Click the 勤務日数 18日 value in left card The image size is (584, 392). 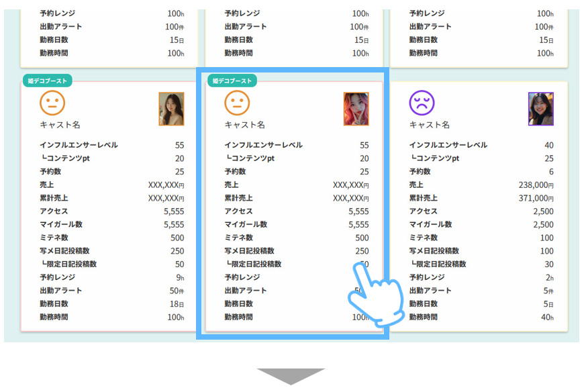pyautogui.click(x=177, y=304)
